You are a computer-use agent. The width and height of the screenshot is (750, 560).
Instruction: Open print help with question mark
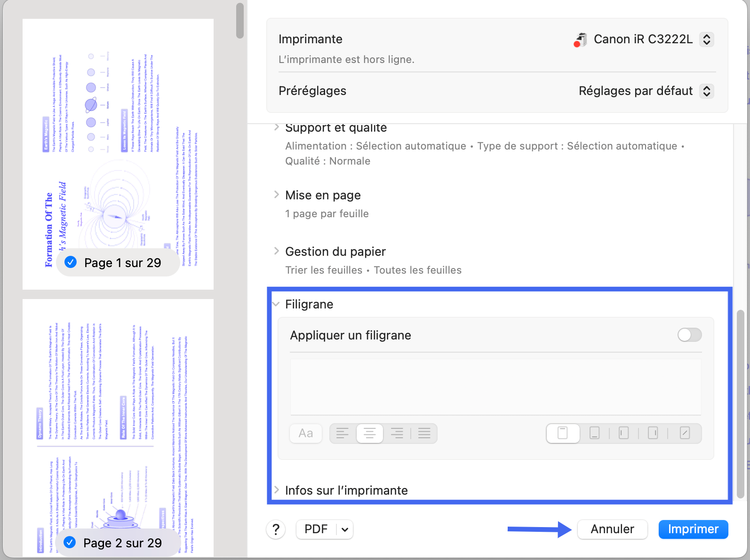tap(276, 529)
